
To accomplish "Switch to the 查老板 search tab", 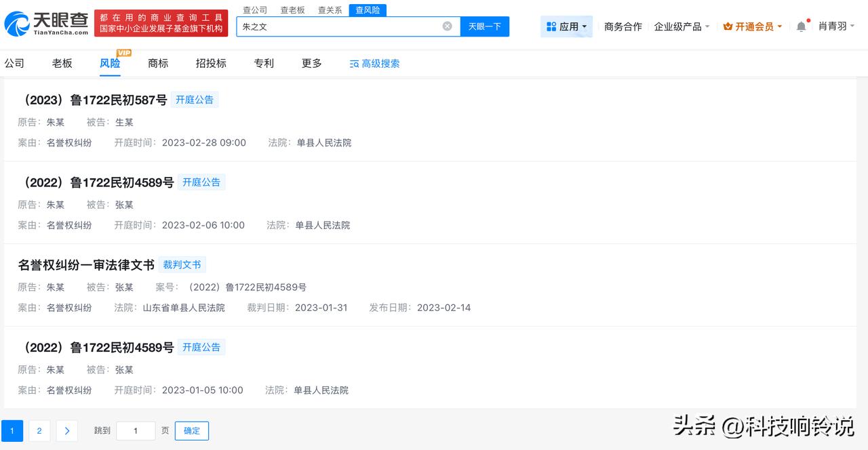I will coord(292,9).
